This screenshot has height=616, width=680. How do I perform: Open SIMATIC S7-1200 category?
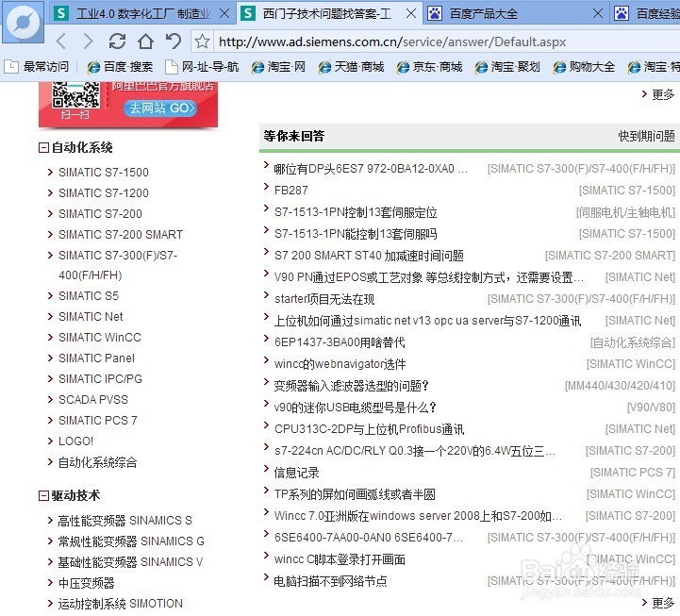point(104,193)
